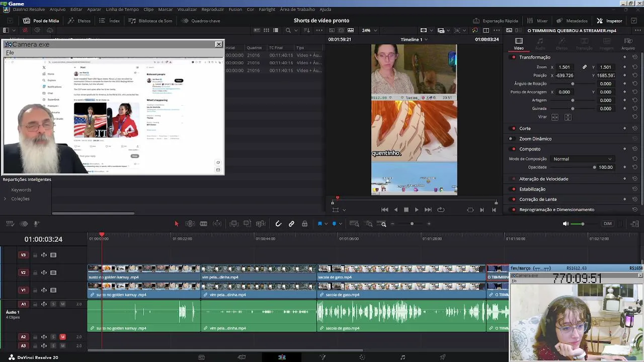Select the arrow Selection Mode tool

point(177,224)
